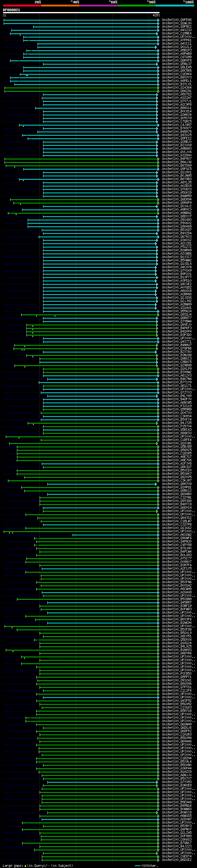The image size is (197, 868).
Task: Click the '=100char.' scale legend
Action: coord(146,865)
